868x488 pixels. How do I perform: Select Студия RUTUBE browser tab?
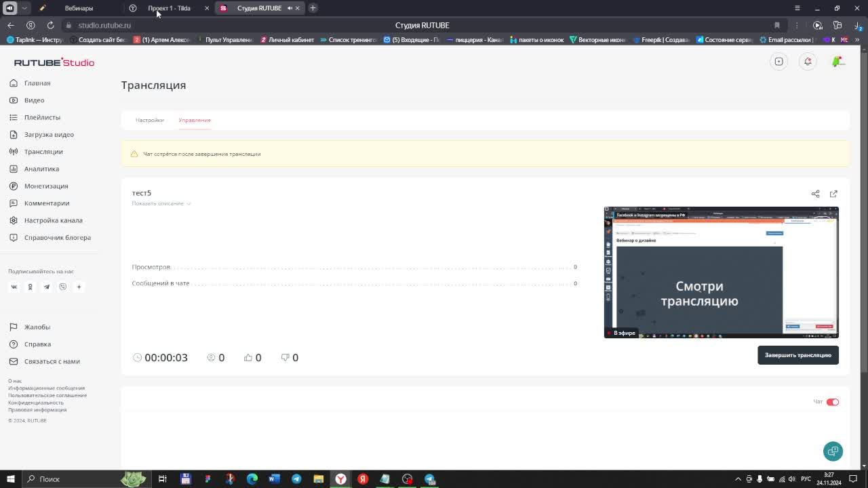[x=259, y=8]
